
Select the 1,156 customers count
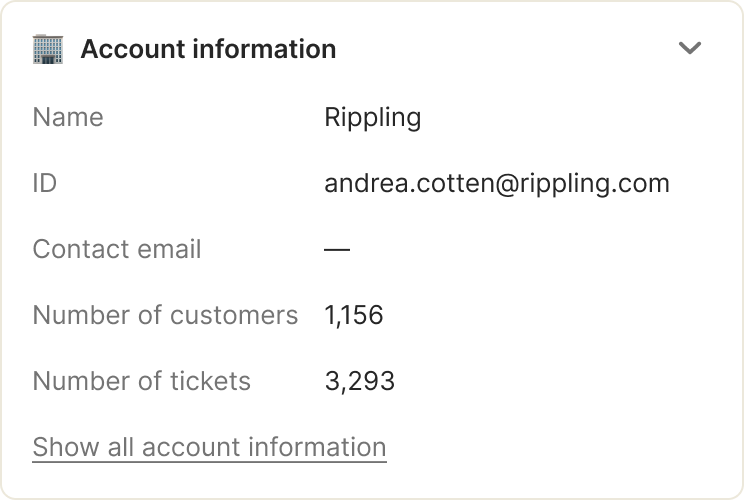coord(354,315)
